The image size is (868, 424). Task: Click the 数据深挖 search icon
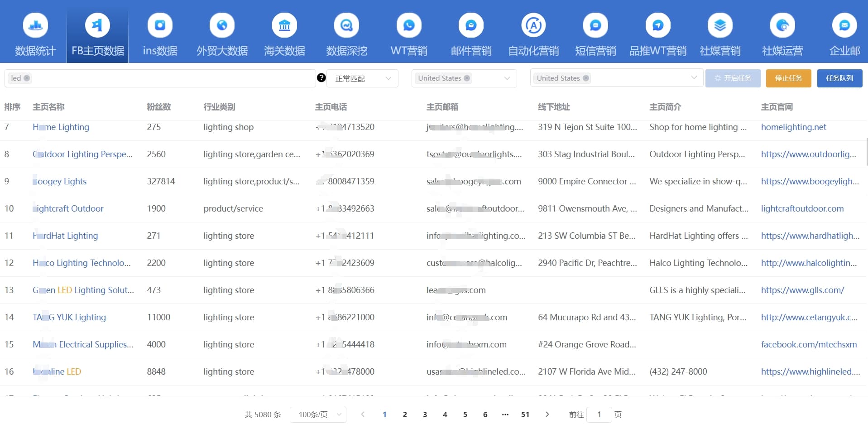click(346, 25)
